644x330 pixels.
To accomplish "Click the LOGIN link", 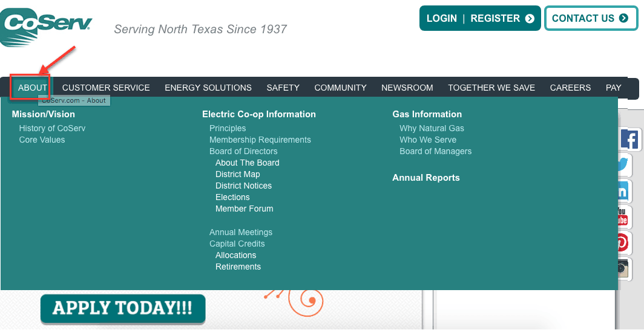I will click(441, 19).
